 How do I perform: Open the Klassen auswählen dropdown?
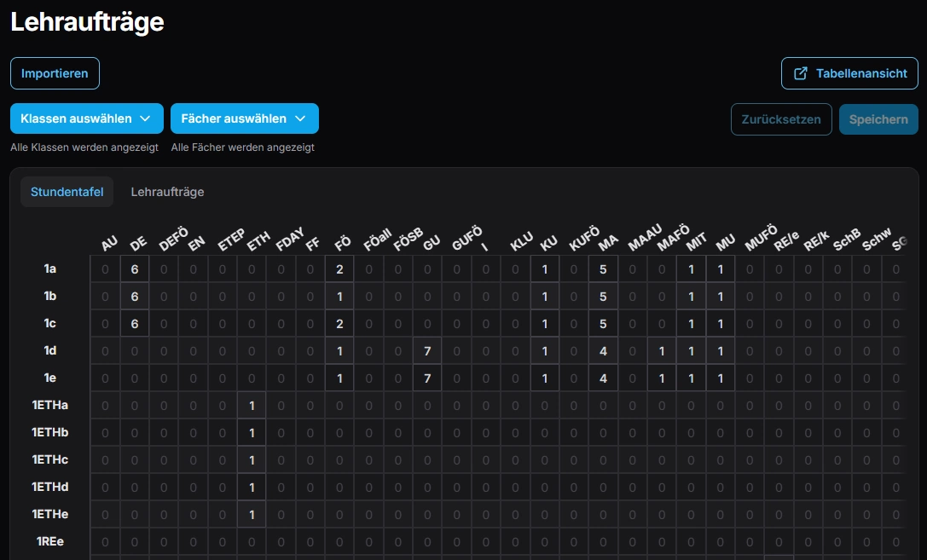[x=86, y=118]
